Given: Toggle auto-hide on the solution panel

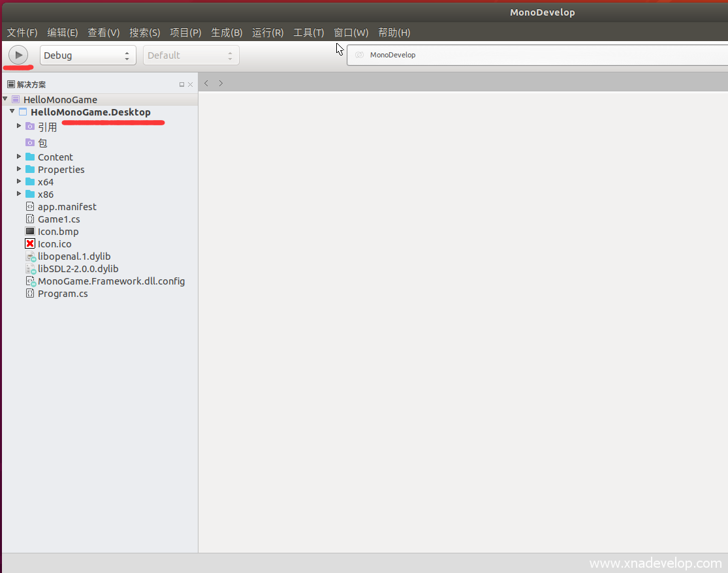Looking at the screenshot, I should 182,85.
